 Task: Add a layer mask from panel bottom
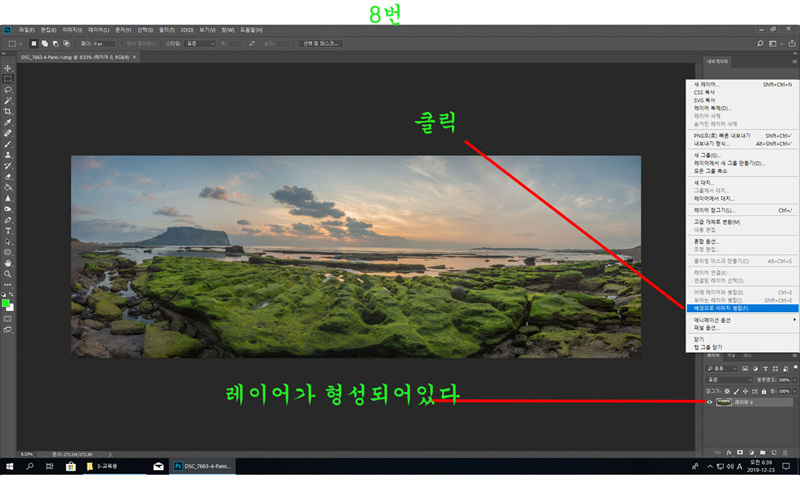click(740, 452)
